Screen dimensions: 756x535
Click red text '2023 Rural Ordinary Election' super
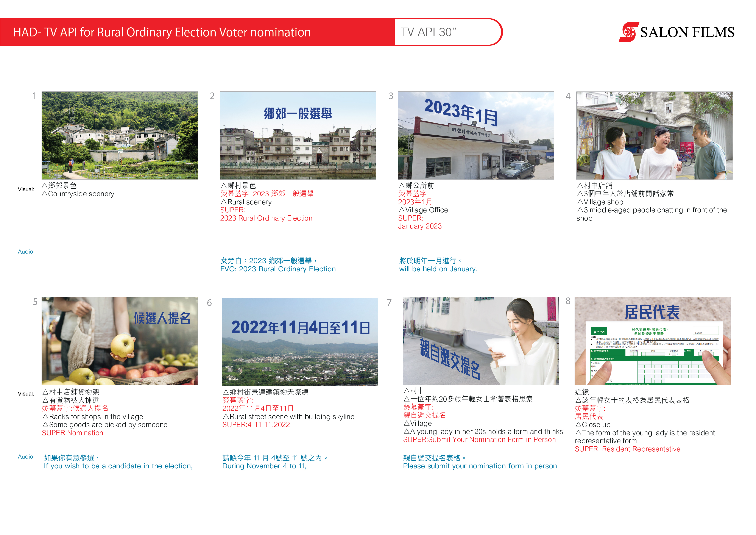point(266,218)
